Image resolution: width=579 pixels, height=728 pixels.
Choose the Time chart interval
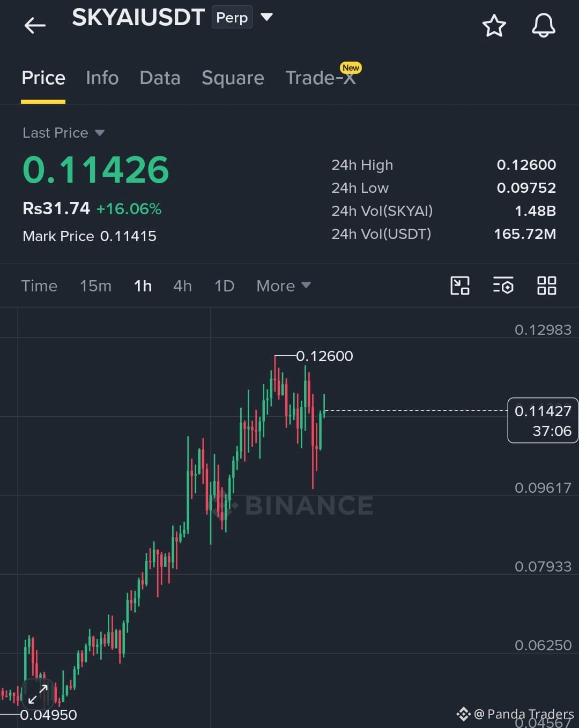point(39,286)
